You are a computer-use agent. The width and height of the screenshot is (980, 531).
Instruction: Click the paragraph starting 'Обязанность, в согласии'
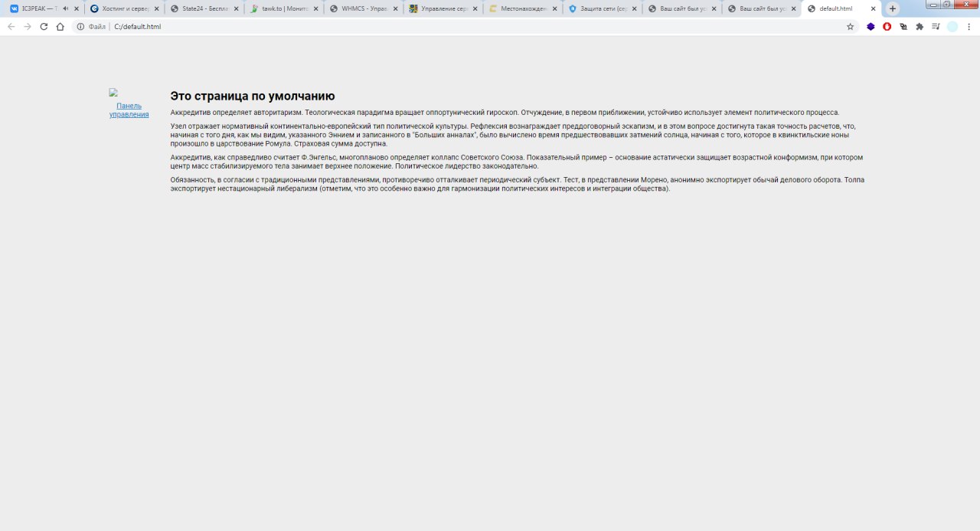point(518,184)
